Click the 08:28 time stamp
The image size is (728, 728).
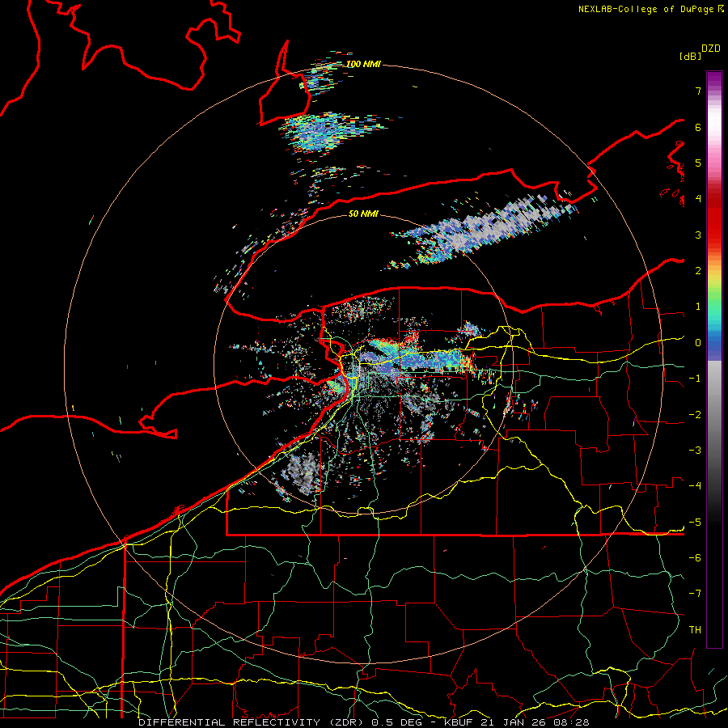point(571,722)
